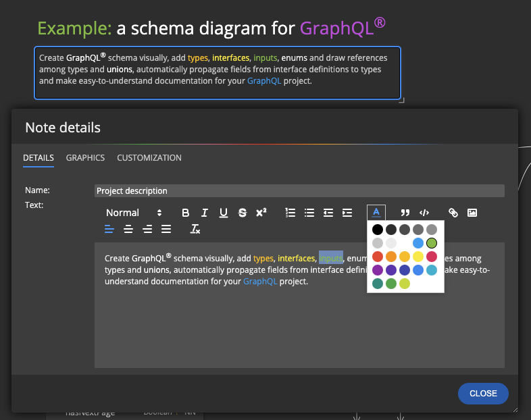Select the note box on the diagram canvas

[218, 73]
